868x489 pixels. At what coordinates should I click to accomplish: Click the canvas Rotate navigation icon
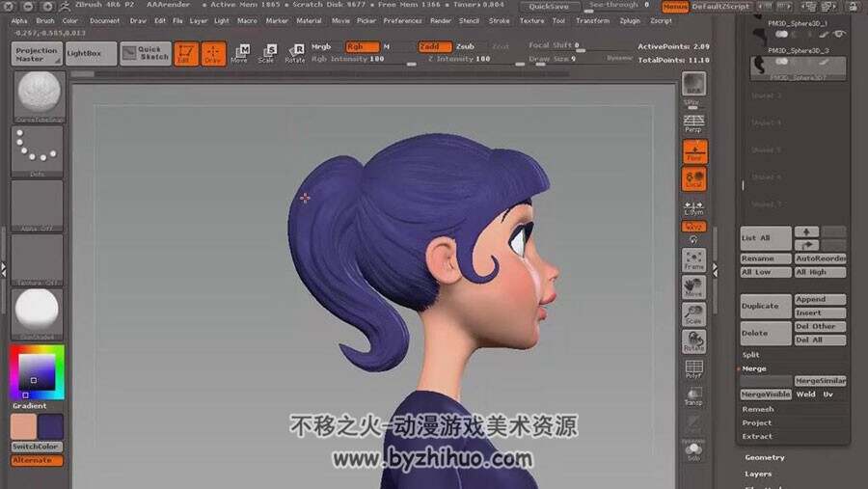click(x=693, y=341)
